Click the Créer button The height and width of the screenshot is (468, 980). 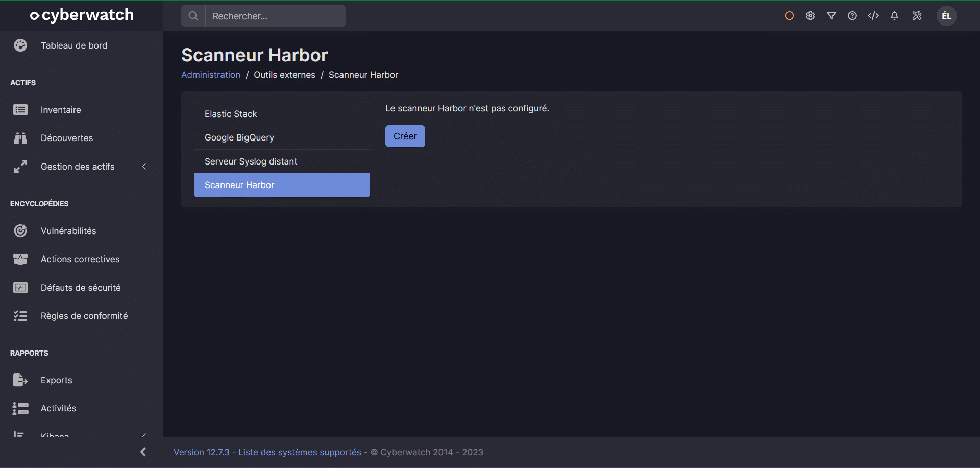click(x=405, y=136)
